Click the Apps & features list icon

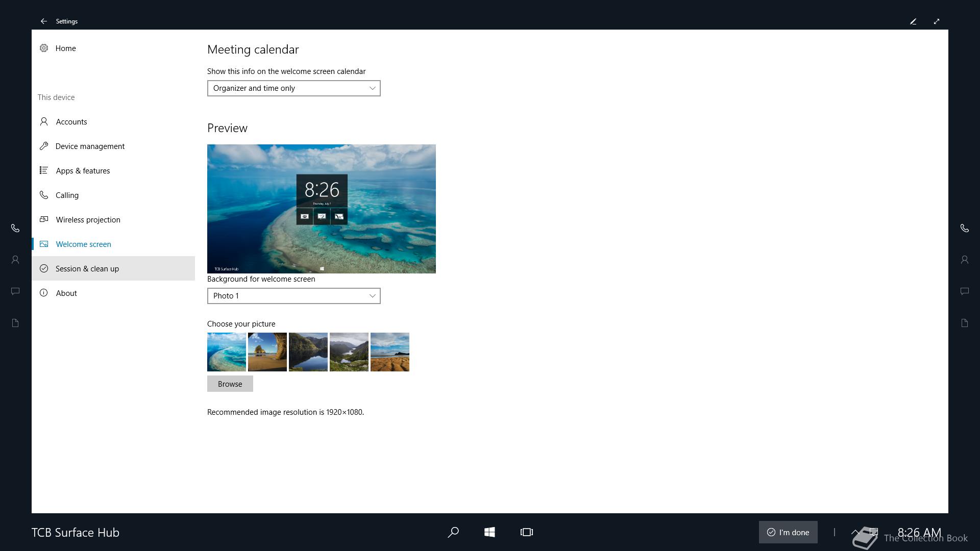44,170
